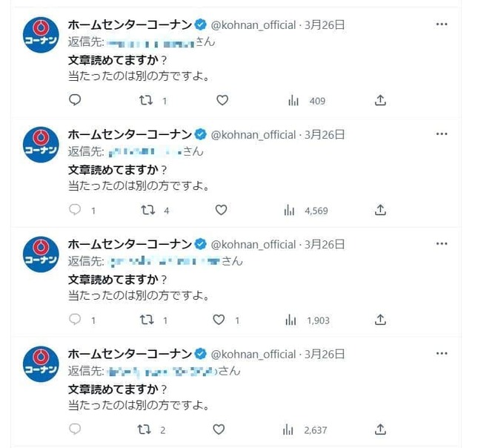View analytics for tweet with 409 views
This screenshot has width=478, height=448.
tap(291, 101)
